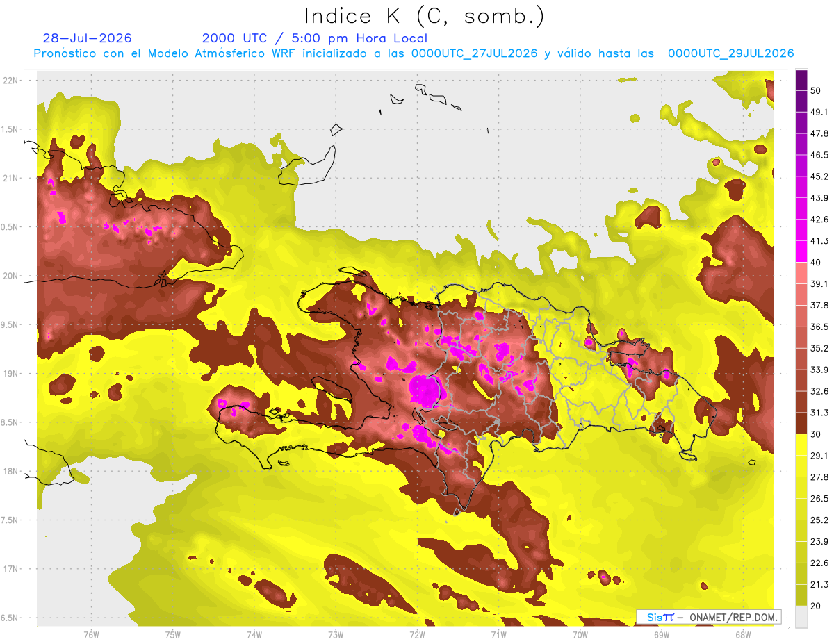Pick the dark purple swatch atop the colorbar
Screen dimensions: 834x644
(x=801, y=80)
